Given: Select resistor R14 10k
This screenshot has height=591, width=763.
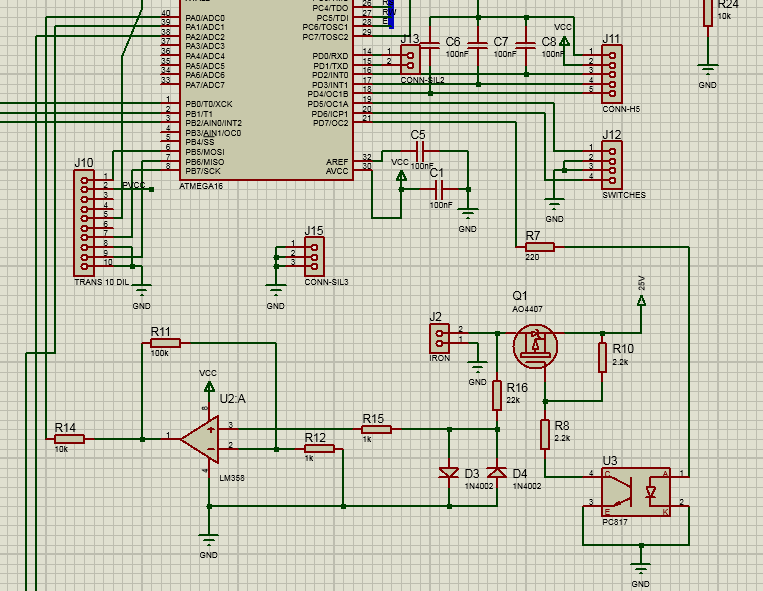Looking at the screenshot, I should click(x=69, y=438).
